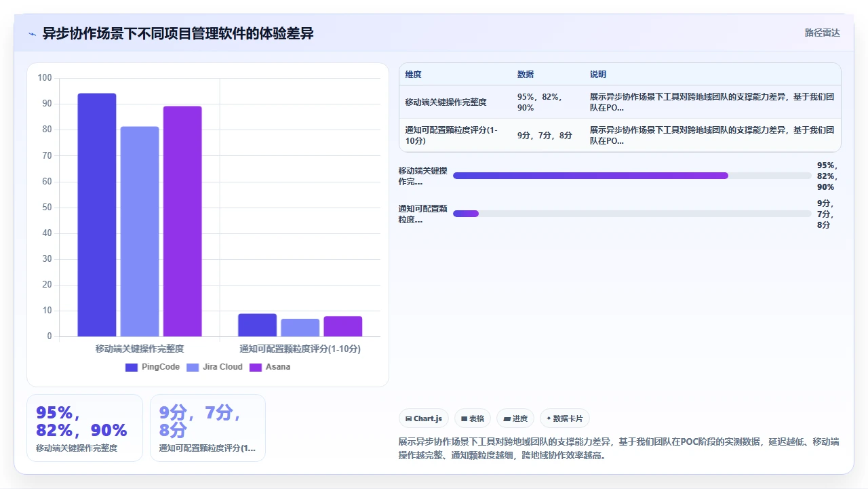This screenshot has width=868, height=489.
Task: Click the 通知可配置颗粒度... progress row label
Action: click(422, 214)
